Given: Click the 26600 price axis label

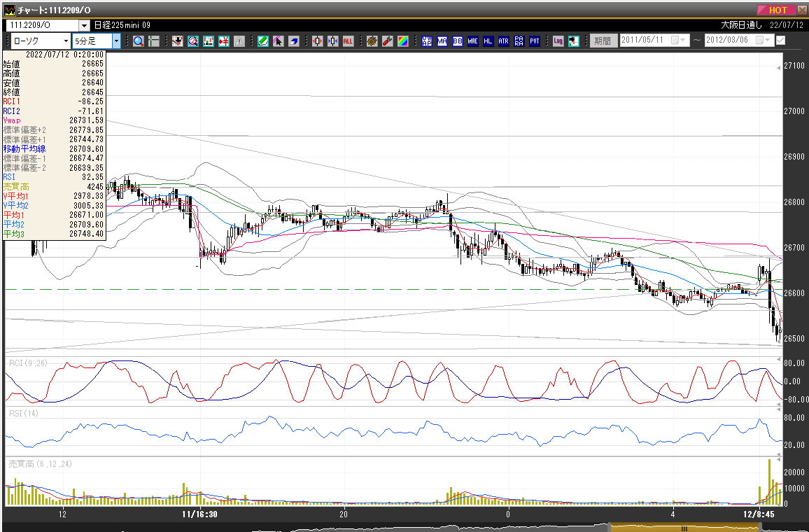Looking at the screenshot, I should coord(794,293).
